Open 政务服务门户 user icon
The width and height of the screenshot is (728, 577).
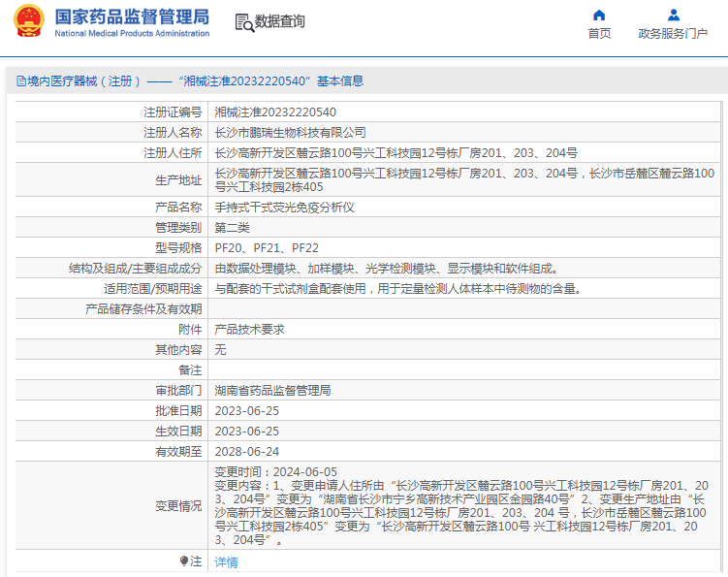pos(673,16)
